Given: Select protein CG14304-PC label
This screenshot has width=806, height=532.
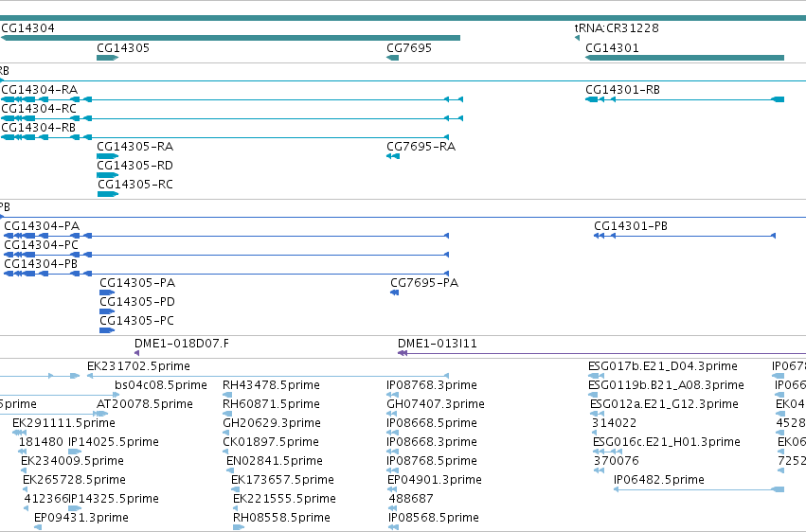Looking at the screenshot, I should pyautogui.click(x=41, y=245).
